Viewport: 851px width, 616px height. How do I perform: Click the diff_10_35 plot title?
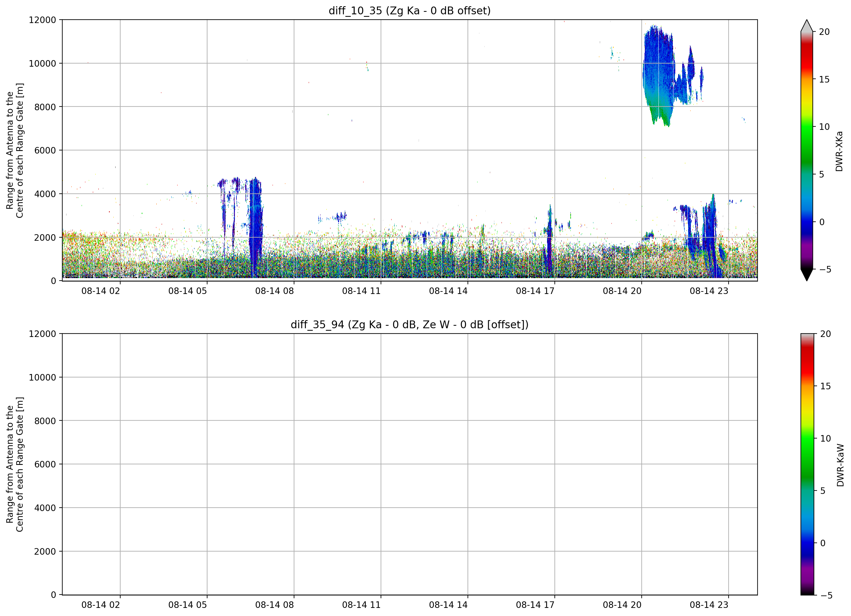click(x=409, y=11)
